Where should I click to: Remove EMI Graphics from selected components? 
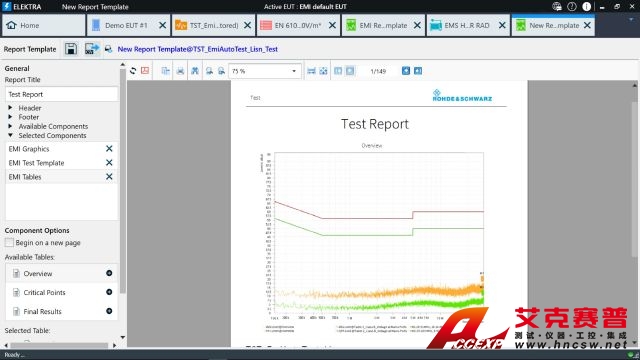(109, 149)
